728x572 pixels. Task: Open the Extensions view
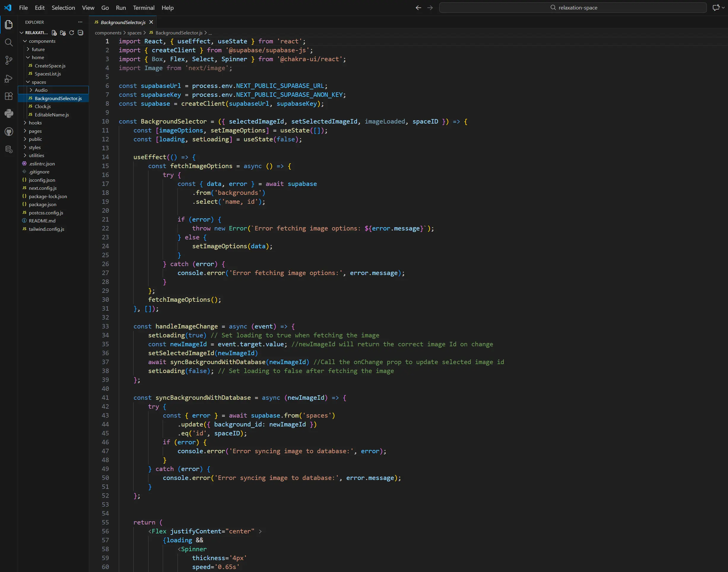(9, 96)
